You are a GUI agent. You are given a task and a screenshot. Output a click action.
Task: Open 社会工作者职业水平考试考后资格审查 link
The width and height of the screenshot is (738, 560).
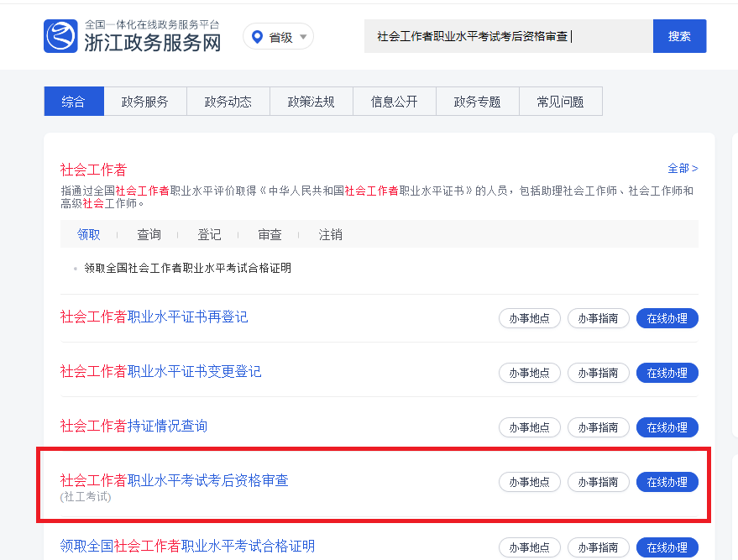174,480
